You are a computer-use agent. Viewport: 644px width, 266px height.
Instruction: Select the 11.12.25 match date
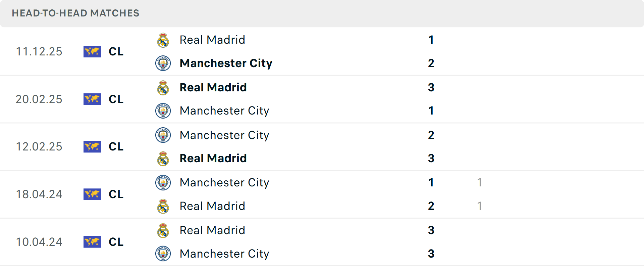tap(39, 51)
